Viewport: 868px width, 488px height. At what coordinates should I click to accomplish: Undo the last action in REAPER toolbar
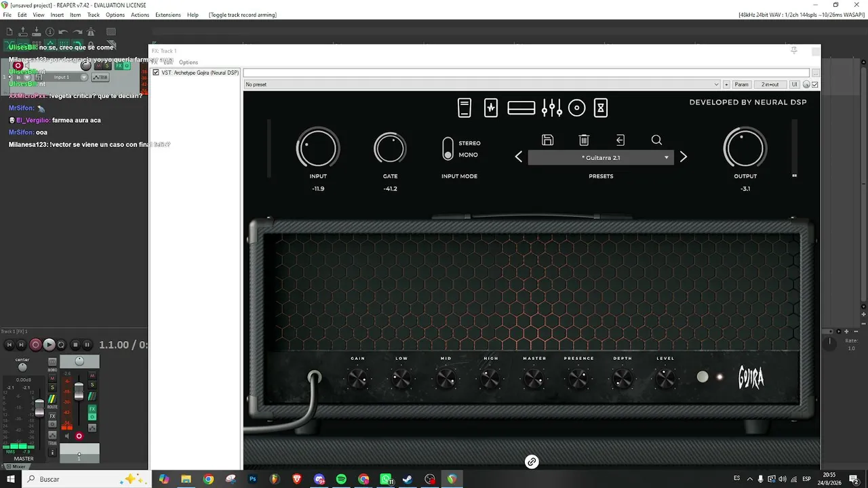coord(63,32)
